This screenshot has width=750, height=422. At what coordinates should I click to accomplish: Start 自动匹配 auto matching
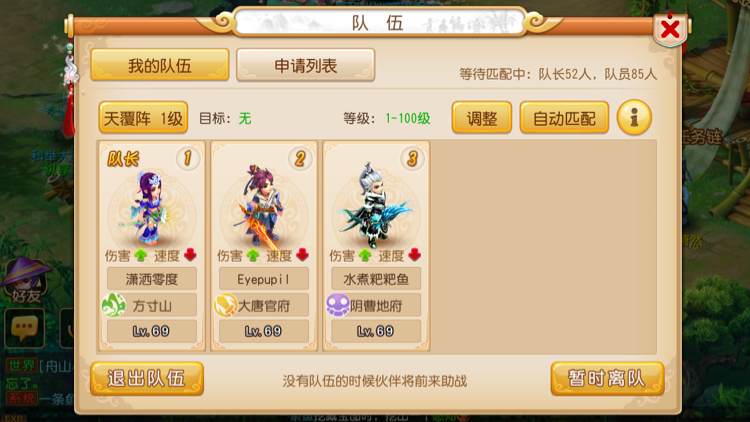point(564,118)
